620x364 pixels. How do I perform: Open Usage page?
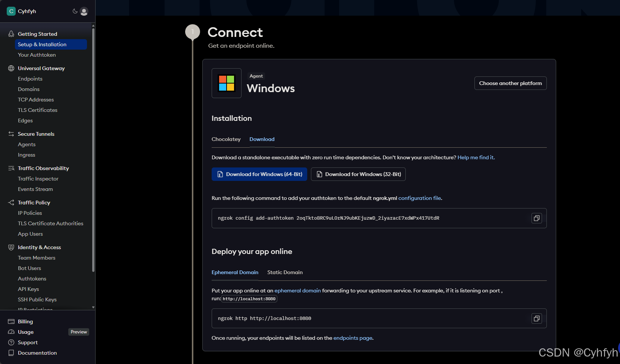pyautogui.click(x=26, y=332)
